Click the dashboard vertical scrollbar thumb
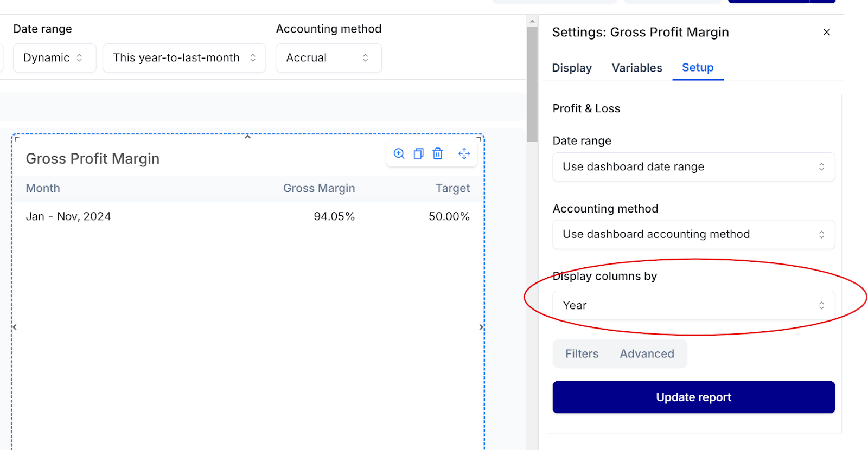The width and height of the screenshot is (868, 450). coord(532,84)
